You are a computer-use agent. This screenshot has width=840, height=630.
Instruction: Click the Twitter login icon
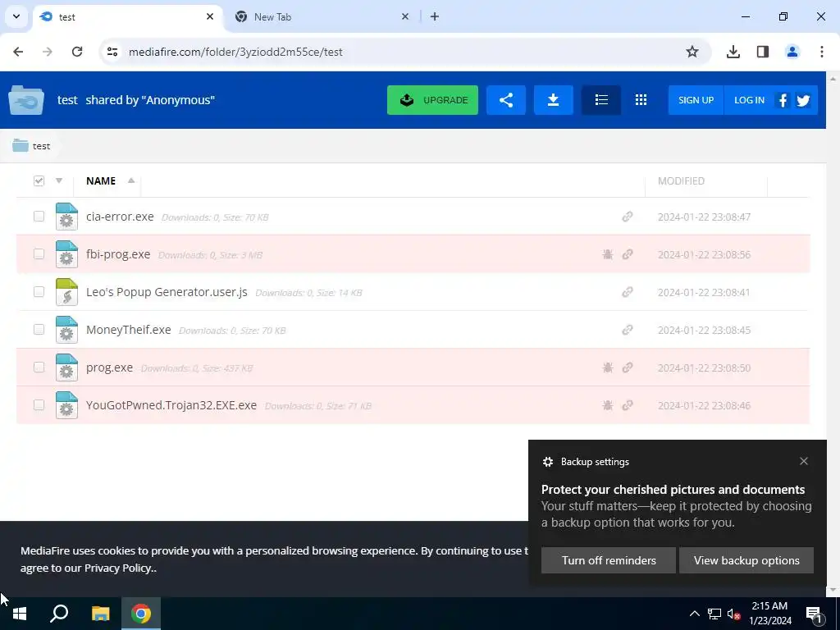(x=803, y=100)
